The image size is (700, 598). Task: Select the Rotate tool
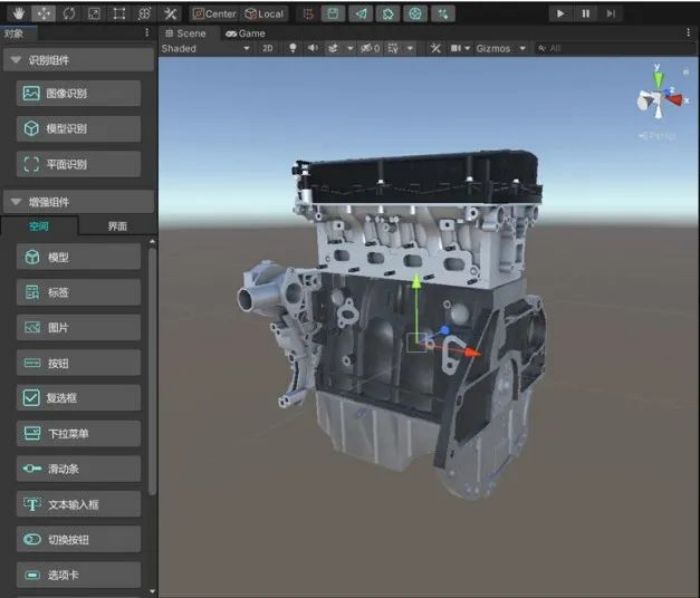[x=68, y=14]
